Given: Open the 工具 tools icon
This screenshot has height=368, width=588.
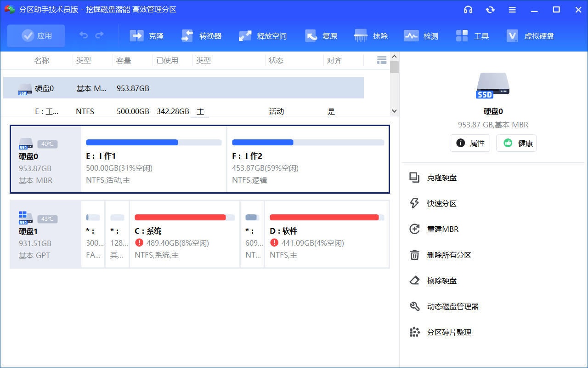Looking at the screenshot, I should click(461, 35).
